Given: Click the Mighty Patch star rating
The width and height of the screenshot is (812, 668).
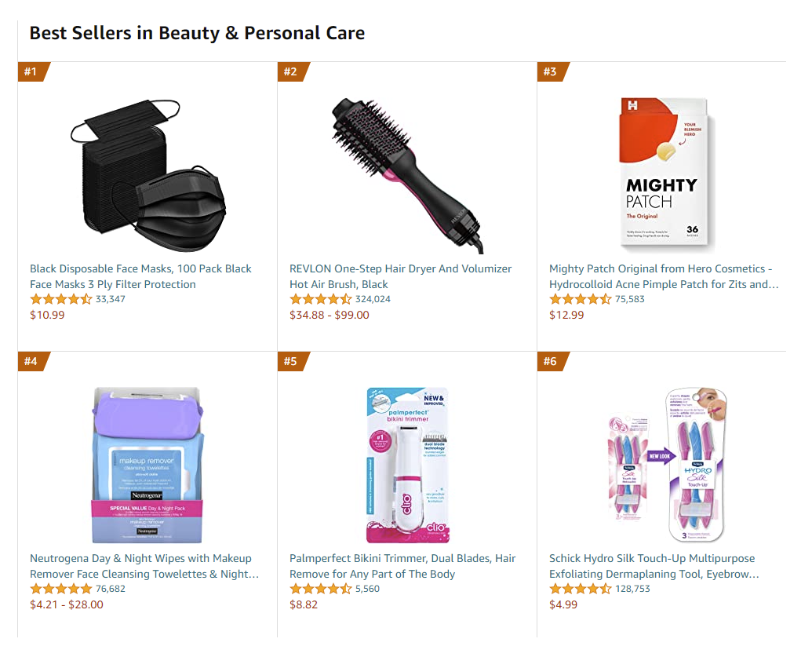Looking at the screenshot, I should [x=581, y=299].
